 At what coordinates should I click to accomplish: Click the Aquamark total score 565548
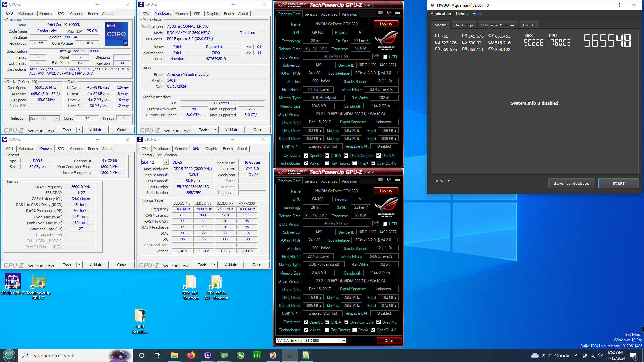[x=607, y=41]
